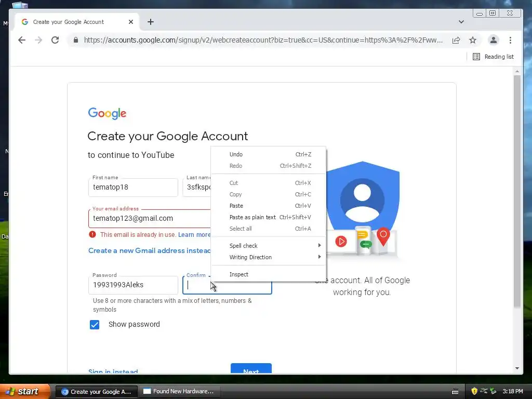
Task: Choose Paste as plain text
Action: tap(269, 217)
